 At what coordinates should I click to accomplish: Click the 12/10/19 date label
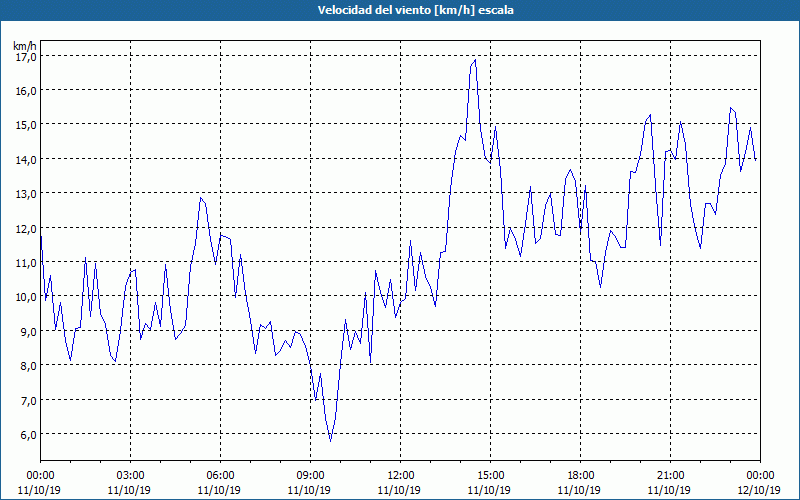[x=759, y=490]
